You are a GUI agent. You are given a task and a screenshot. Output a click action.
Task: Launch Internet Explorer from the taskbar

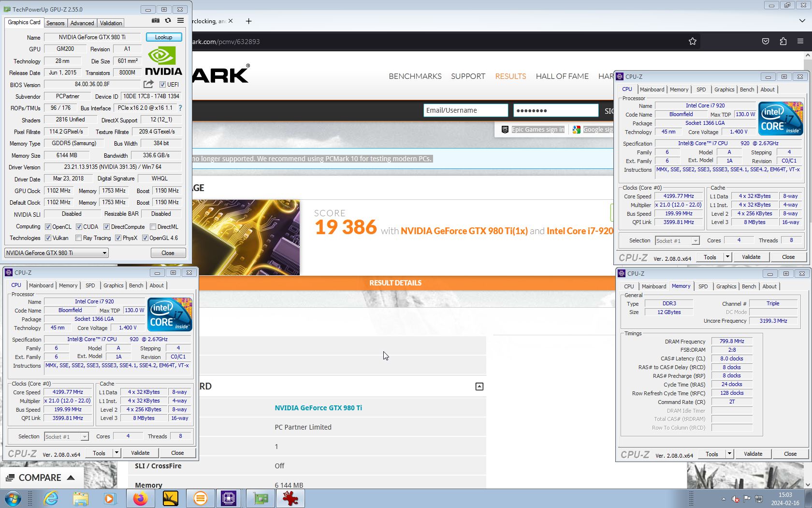click(x=51, y=498)
